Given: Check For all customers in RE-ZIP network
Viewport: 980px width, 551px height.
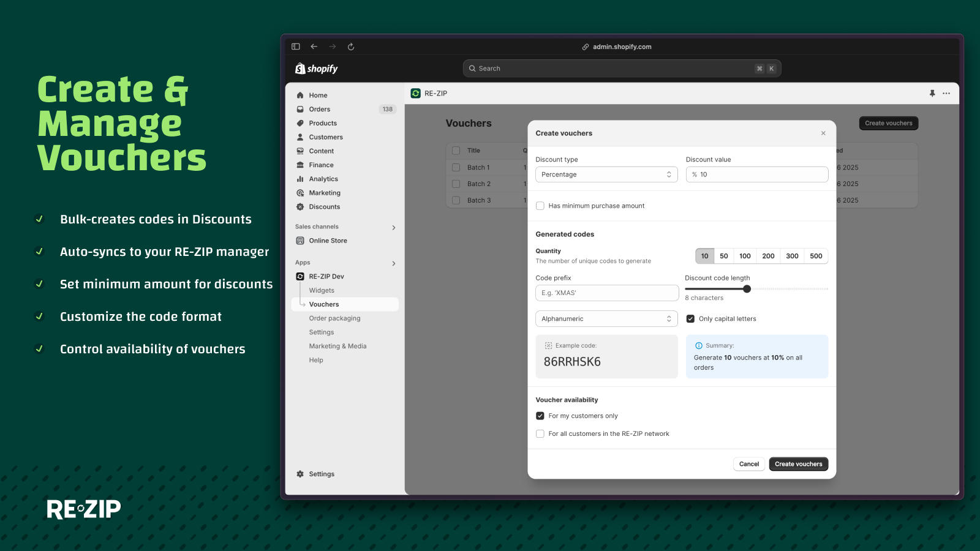Looking at the screenshot, I should tap(540, 433).
